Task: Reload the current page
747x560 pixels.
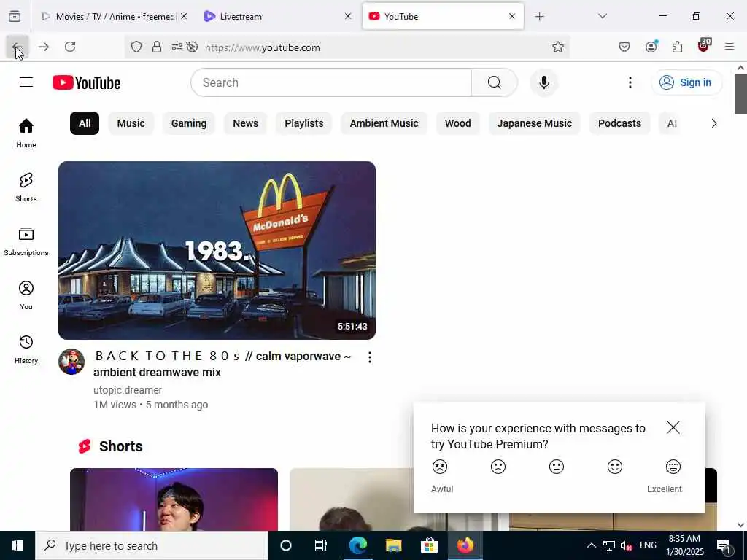Action: 70,47
